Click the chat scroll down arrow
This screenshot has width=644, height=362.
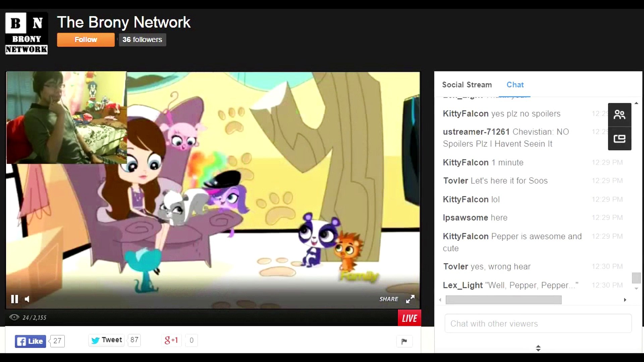636,289
